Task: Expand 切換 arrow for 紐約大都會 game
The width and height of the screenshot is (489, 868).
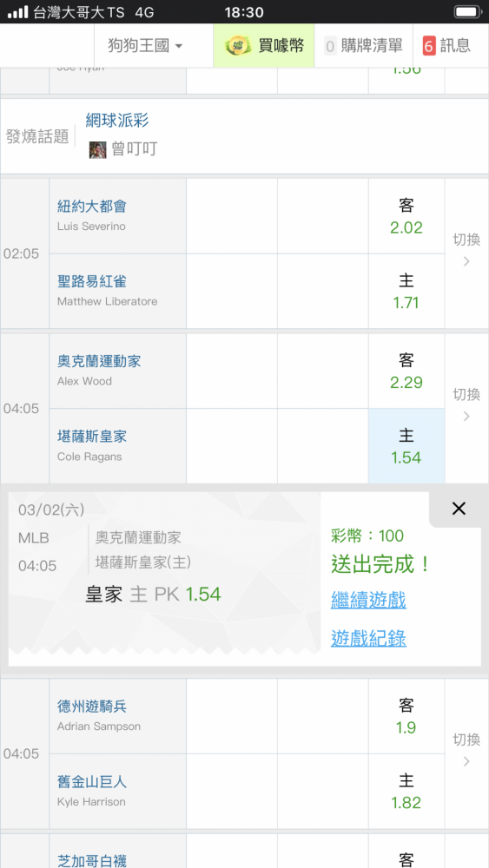Action: (466, 253)
